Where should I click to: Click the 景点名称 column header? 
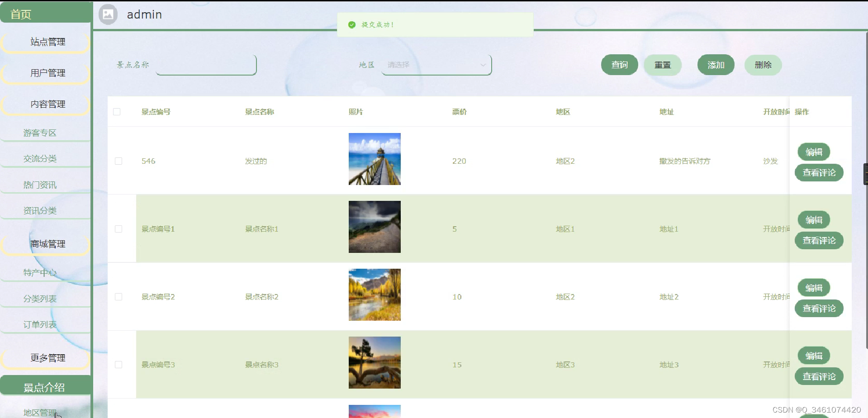pos(260,112)
